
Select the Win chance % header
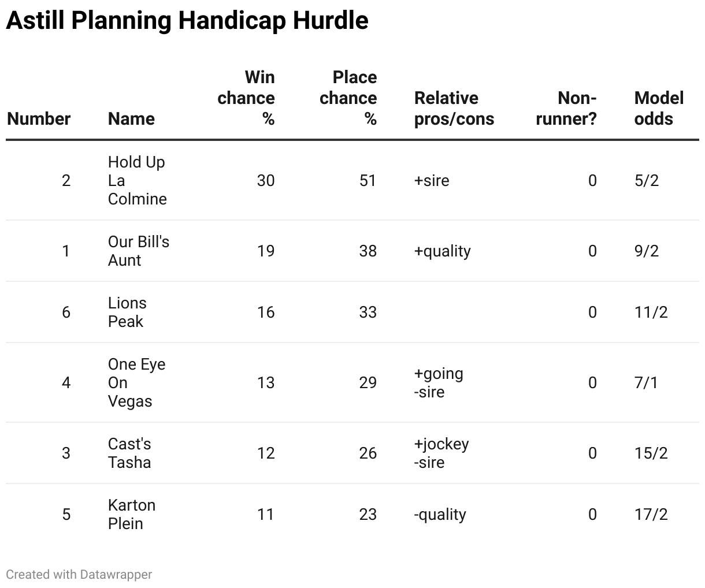click(x=246, y=98)
